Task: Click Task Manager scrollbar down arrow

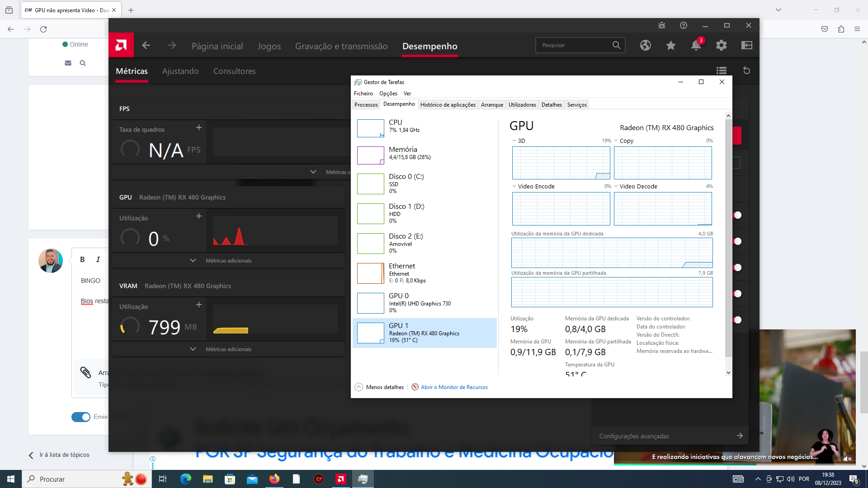Action: tap(728, 373)
